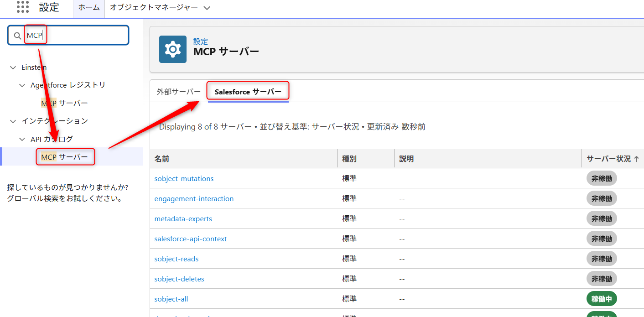Click the Quick Find search field
Screen dimensions: 644x317
(68, 35)
